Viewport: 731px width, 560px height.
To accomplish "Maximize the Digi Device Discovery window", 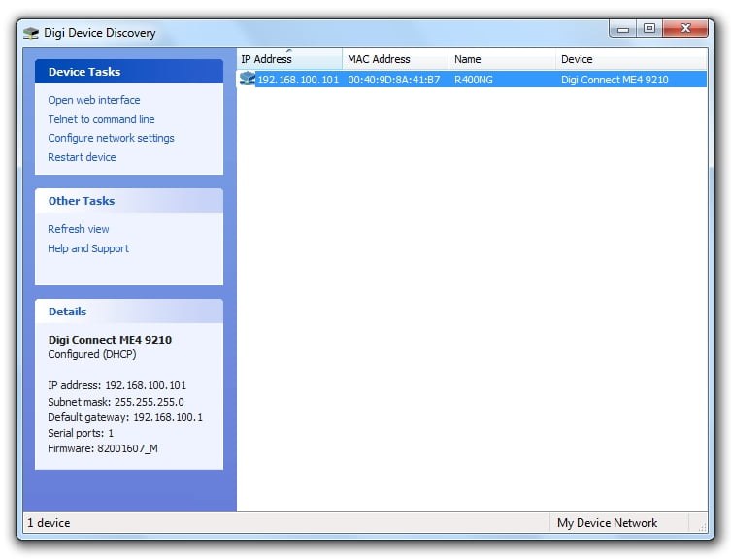I will click(x=649, y=28).
